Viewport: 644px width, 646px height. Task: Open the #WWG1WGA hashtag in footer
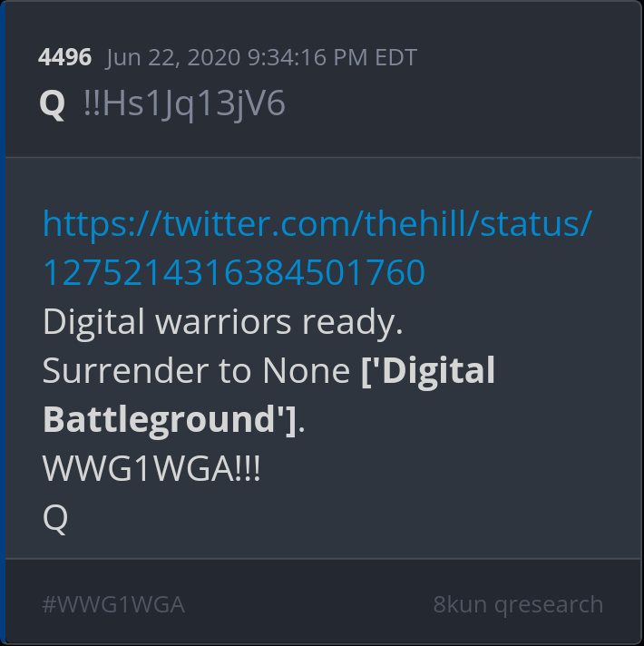click(x=113, y=605)
